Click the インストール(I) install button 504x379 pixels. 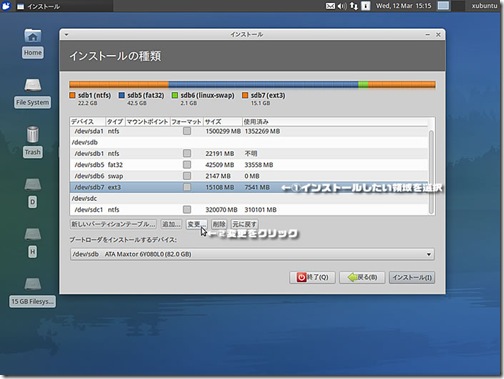click(x=412, y=277)
